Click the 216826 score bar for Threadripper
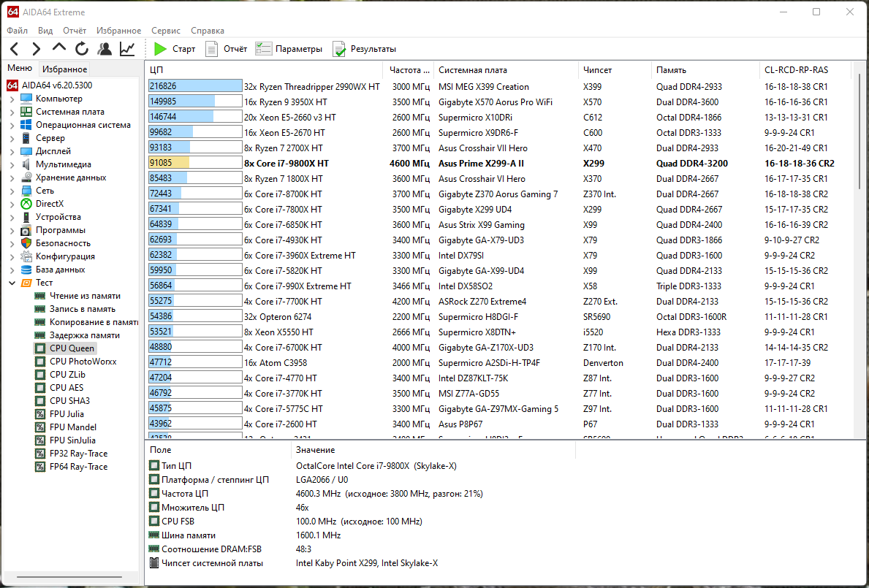Screen dimensions: 869x588 click(x=195, y=86)
